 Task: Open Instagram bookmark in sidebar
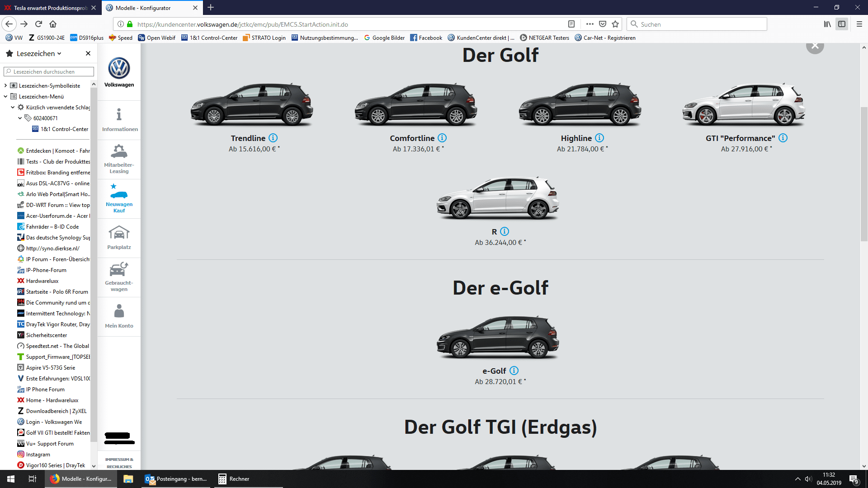(34, 454)
